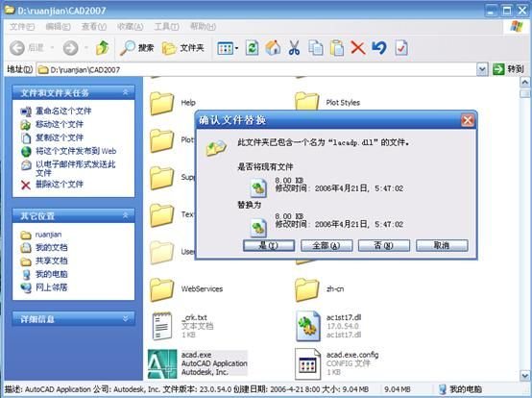
Task: Click the Cut scissors icon
Action: pyautogui.click(x=294, y=48)
